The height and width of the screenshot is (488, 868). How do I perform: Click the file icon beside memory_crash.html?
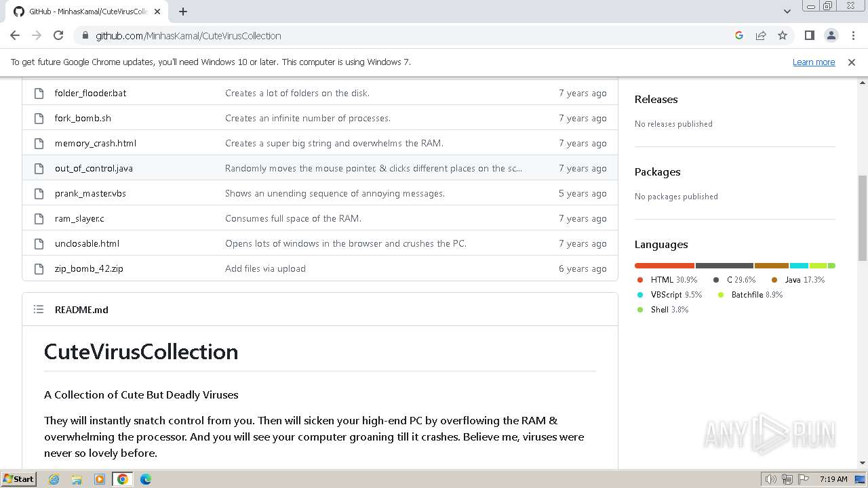tap(39, 143)
